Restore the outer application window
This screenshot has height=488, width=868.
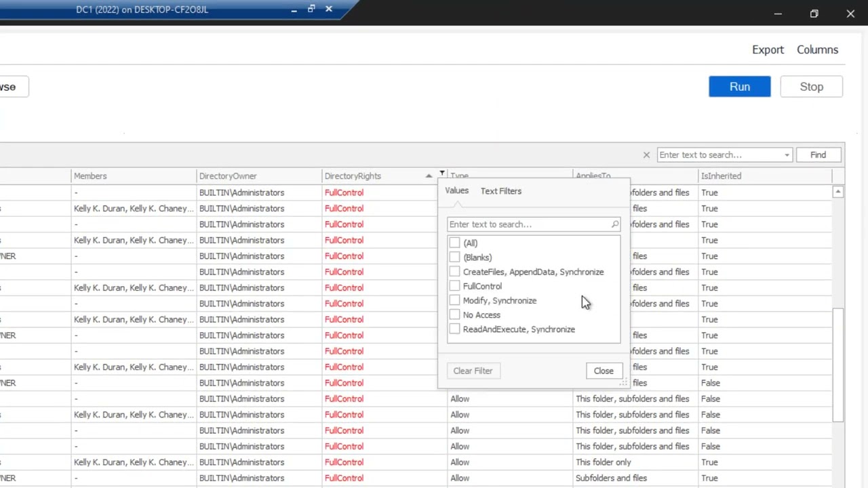(x=814, y=14)
